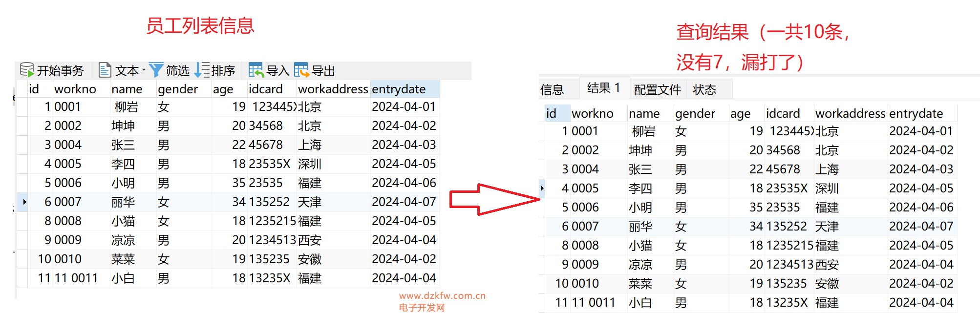Image resolution: width=980 pixels, height=335 pixels.
Task: Click workaddress column header in left table
Action: pyautogui.click(x=333, y=89)
